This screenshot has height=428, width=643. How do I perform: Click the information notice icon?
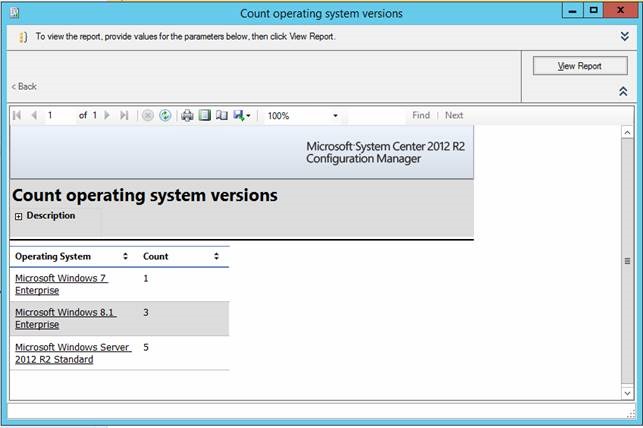23,37
